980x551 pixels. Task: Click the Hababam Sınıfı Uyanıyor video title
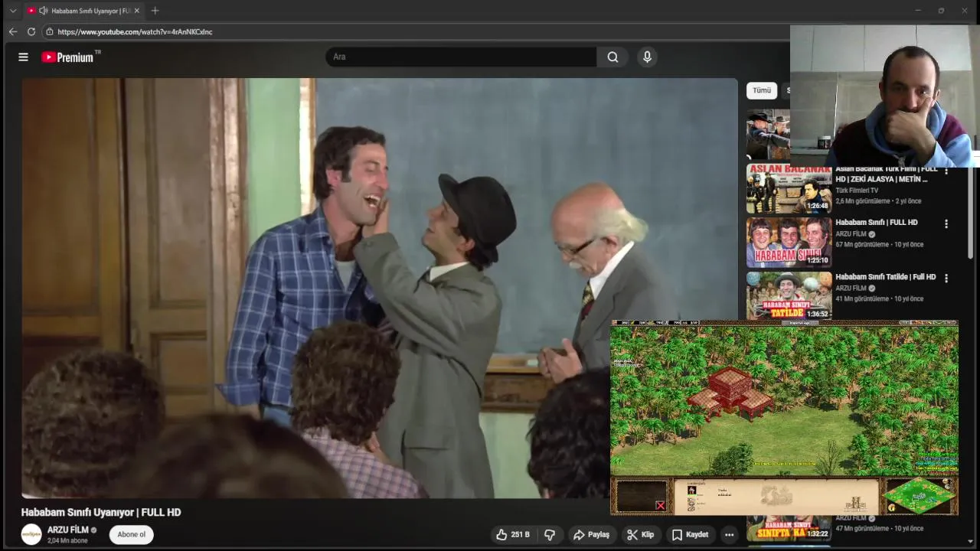tap(101, 512)
